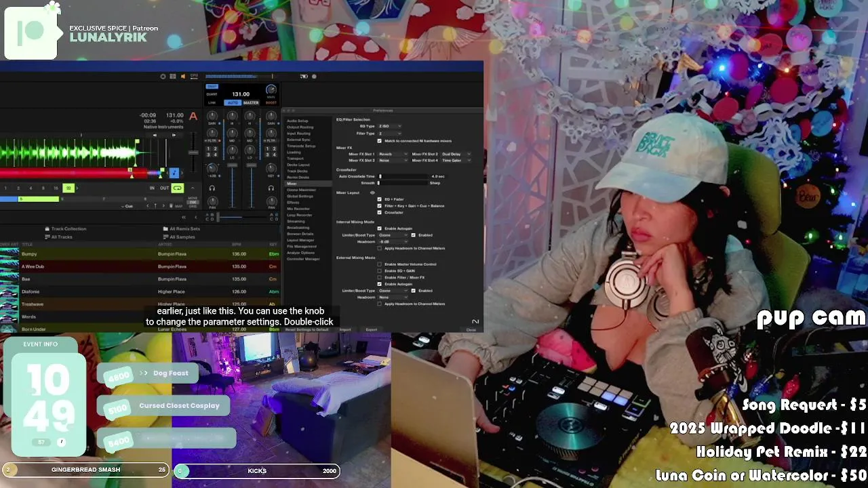The width and height of the screenshot is (868, 488).
Task: Collapse the deck advanced panel caret icon
Action: coord(193,188)
